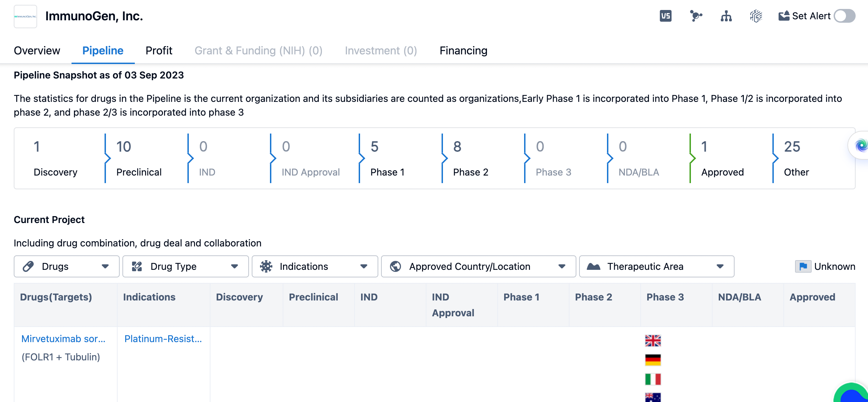Screen dimensions: 868x402
Task: Click the blue Unknown flag legend icon
Action: tap(803, 266)
